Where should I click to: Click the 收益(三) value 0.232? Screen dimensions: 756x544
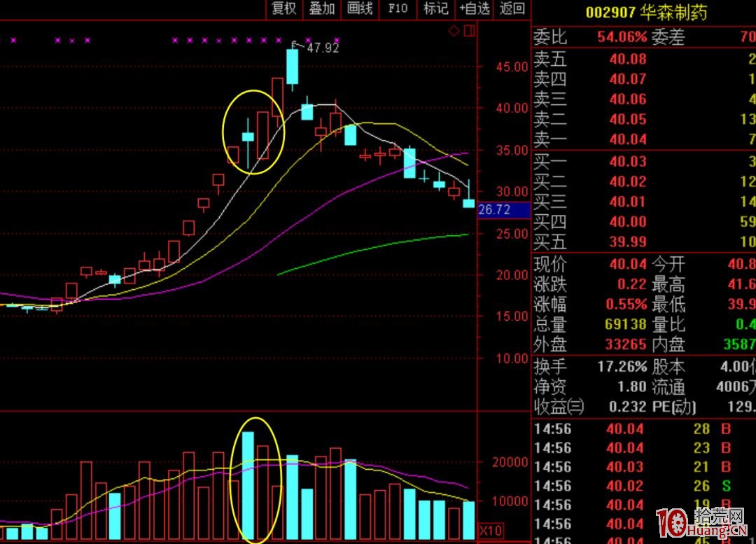coord(627,407)
